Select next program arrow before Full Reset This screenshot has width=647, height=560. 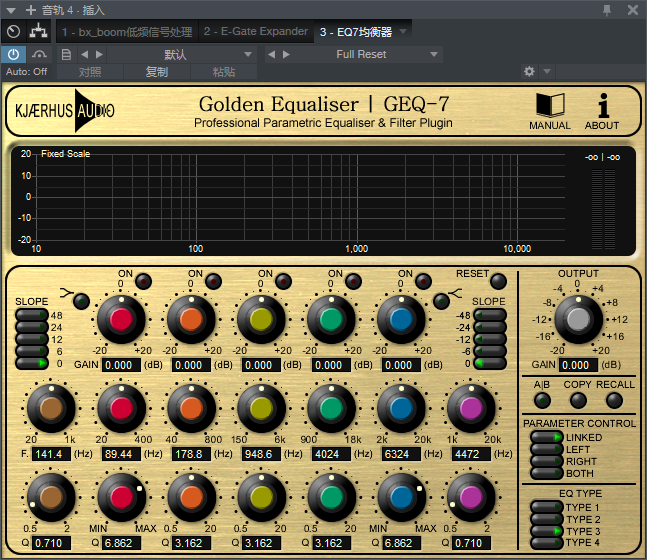point(286,54)
